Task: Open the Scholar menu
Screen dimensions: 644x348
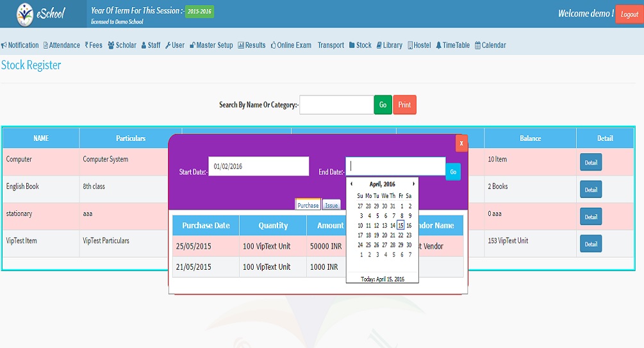Action: pos(122,46)
